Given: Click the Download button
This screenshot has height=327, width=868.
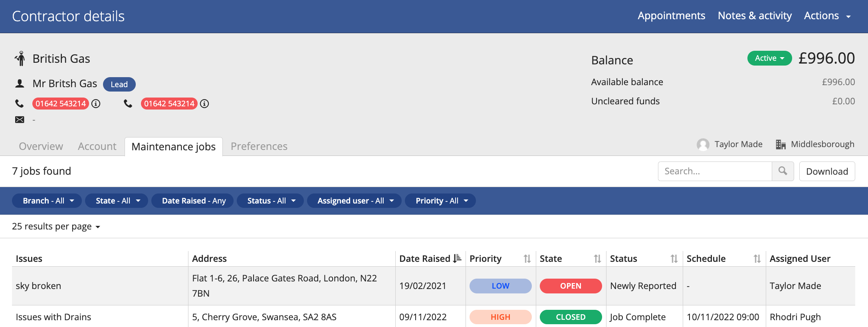Looking at the screenshot, I should click(x=827, y=171).
